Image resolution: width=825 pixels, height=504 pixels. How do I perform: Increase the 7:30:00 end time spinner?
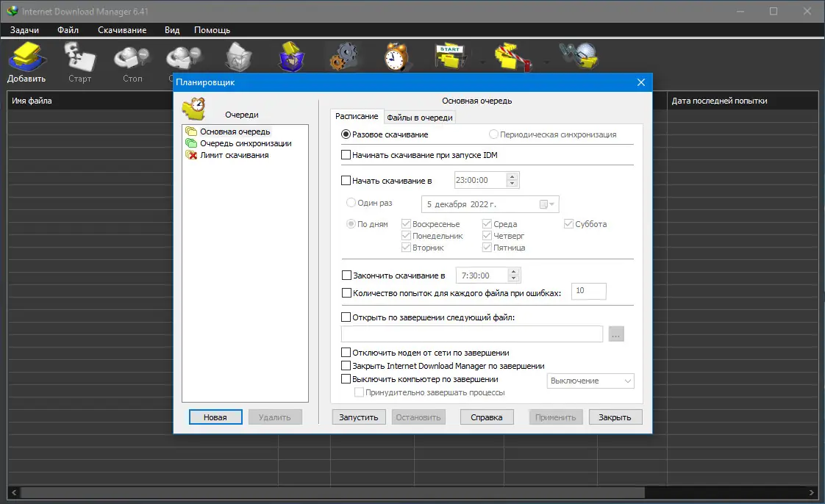pos(514,272)
